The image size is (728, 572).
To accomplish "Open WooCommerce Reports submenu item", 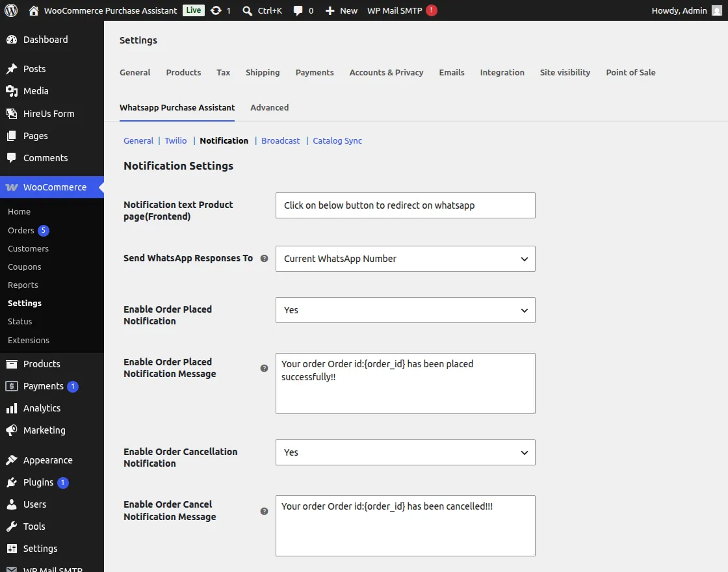I will 23,285.
